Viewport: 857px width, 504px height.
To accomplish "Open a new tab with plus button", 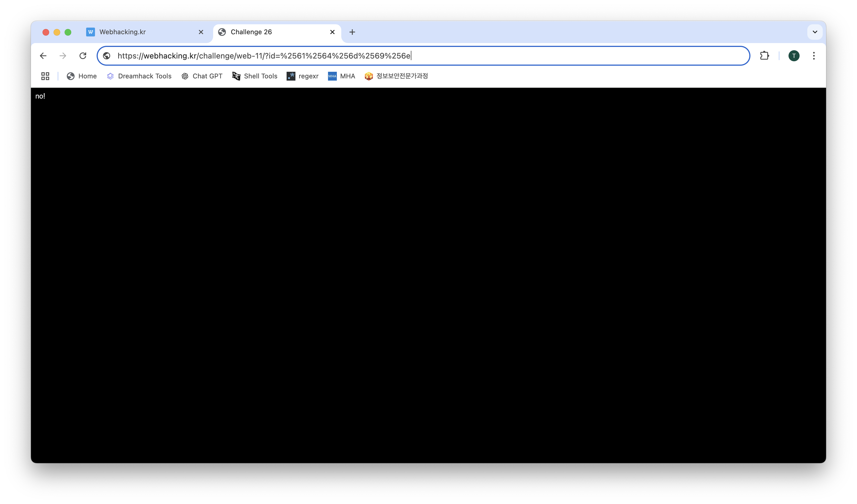I will [x=352, y=32].
